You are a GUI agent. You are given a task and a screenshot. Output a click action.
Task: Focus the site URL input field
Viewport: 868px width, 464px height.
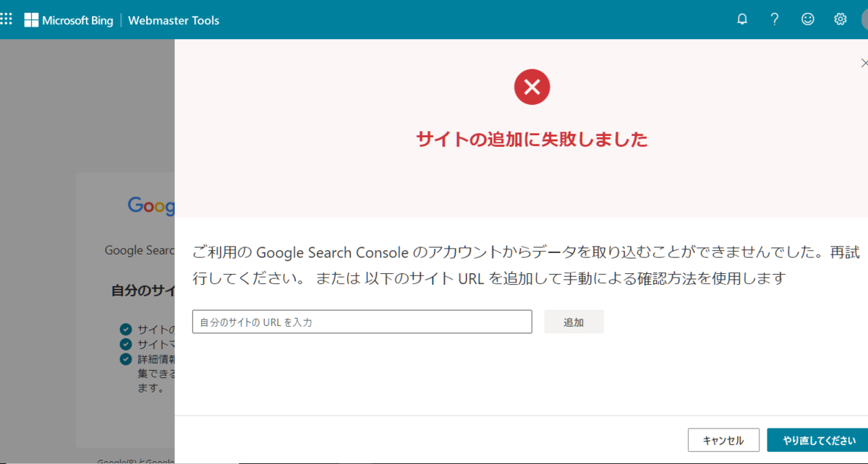tap(362, 322)
